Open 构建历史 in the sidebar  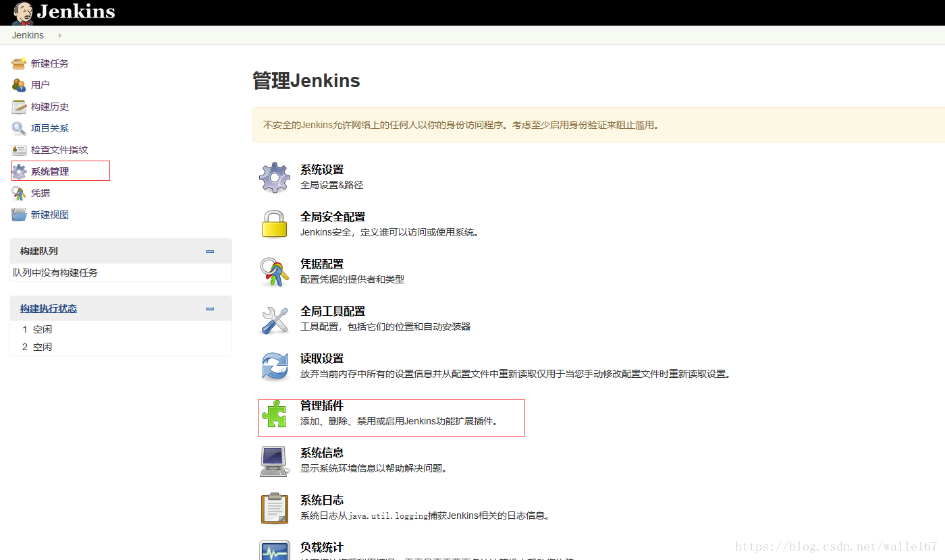pos(50,107)
